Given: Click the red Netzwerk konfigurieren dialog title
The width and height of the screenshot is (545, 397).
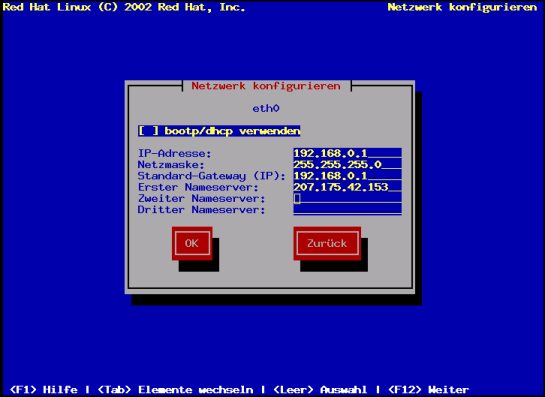Looking at the screenshot, I should (x=266, y=86).
